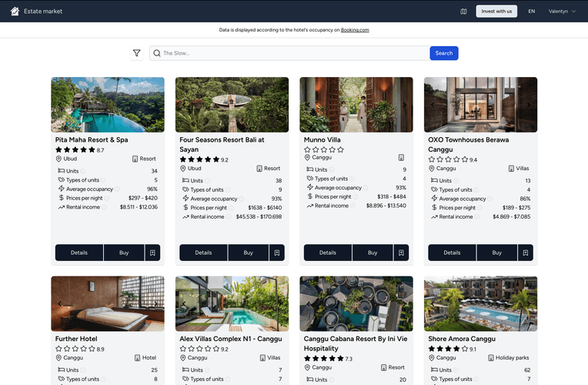Click the Pita Maha Resort & Spa title

[92, 139]
